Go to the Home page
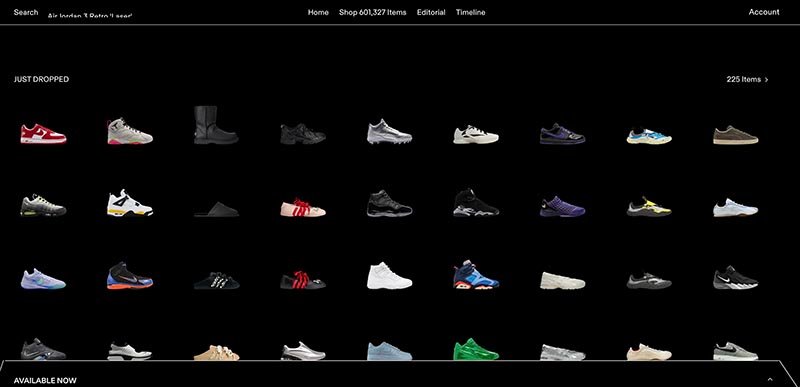Screen dimensions: 800x387 click(318, 12)
